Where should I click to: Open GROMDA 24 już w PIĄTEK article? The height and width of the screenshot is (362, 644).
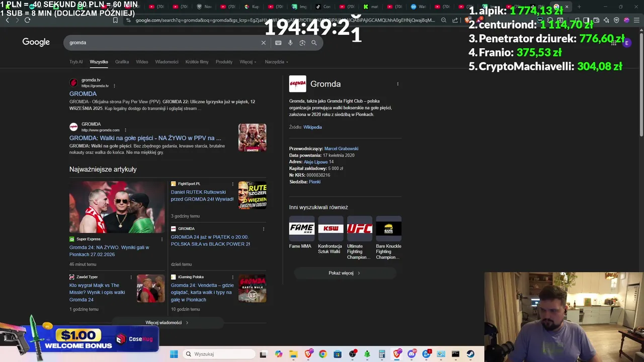click(x=210, y=240)
